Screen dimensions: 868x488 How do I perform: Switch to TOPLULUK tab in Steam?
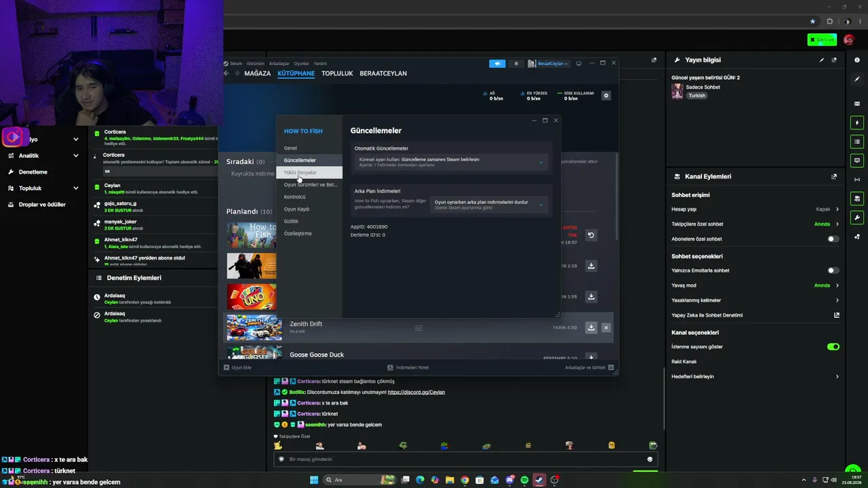click(x=337, y=73)
